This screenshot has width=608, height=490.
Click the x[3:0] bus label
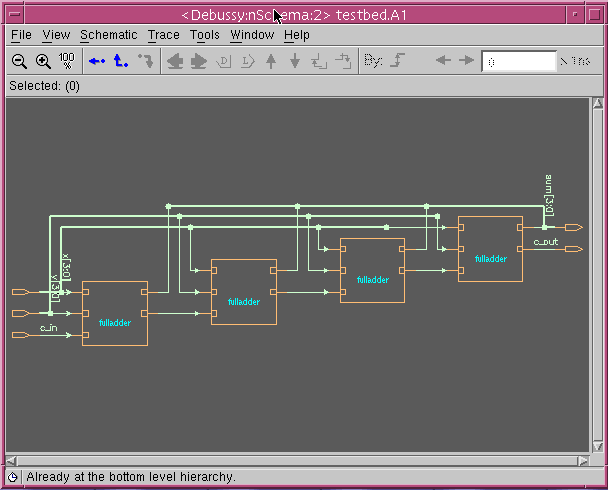(x=66, y=267)
